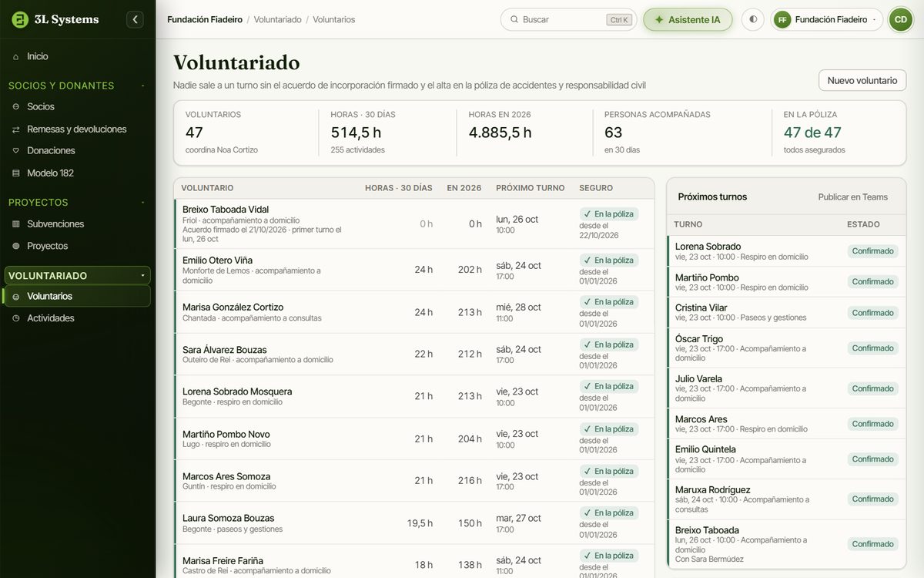Open Emilio Quintela's upcoming shift
924x578 pixels.
click(786, 459)
